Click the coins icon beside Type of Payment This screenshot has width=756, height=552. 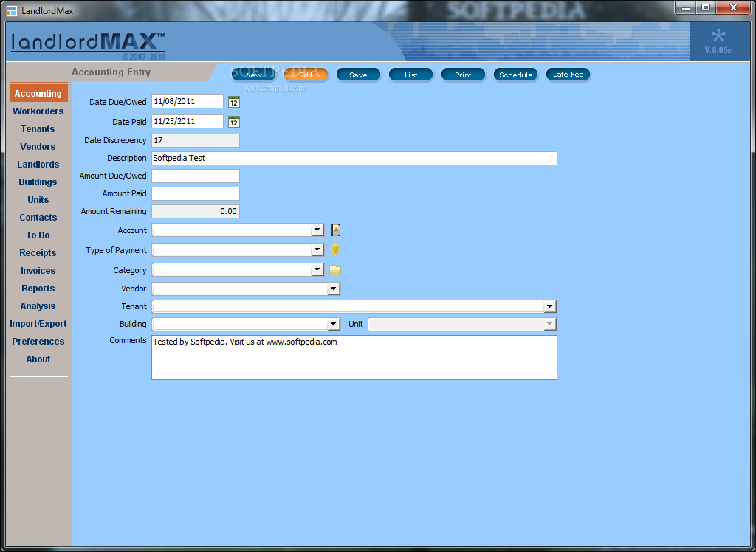pos(336,249)
